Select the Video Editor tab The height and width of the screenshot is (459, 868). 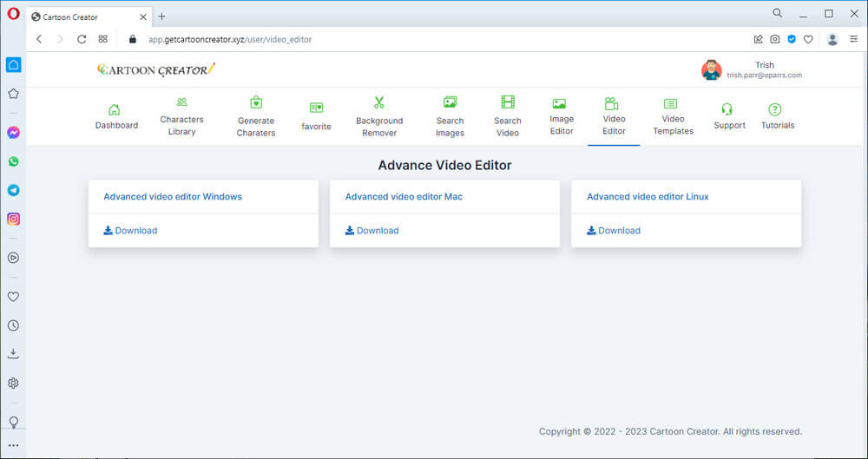[x=614, y=117]
